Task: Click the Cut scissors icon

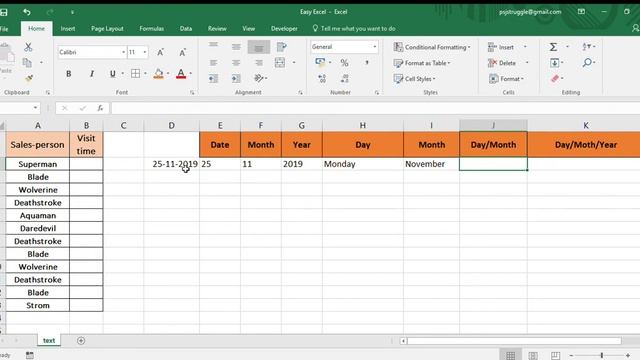Action: (28, 47)
